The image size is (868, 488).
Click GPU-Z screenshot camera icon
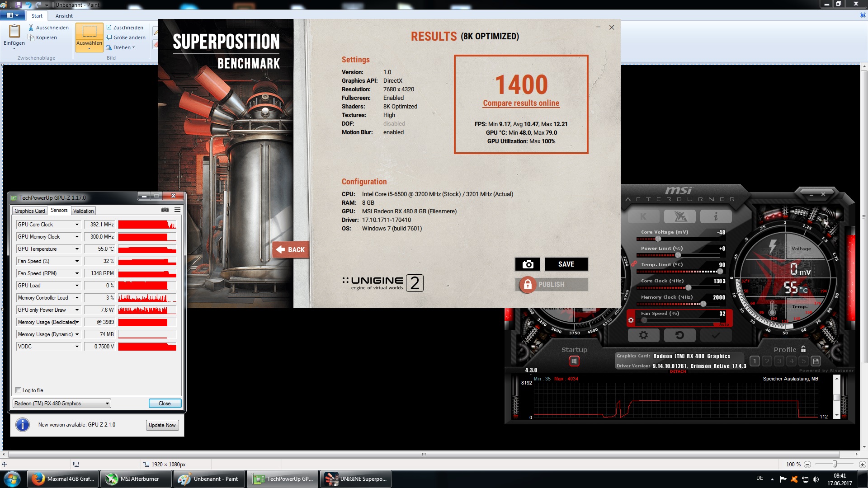[165, 210]
